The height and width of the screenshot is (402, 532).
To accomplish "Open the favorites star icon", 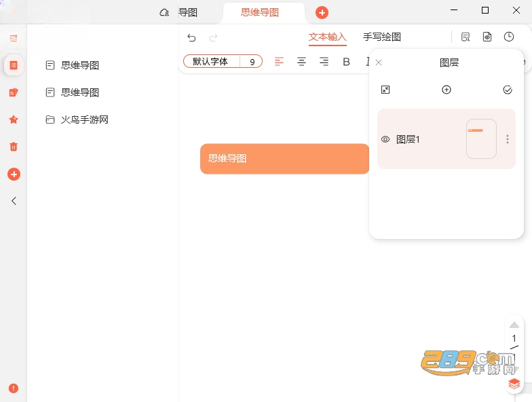I will (x=14, y=120).
